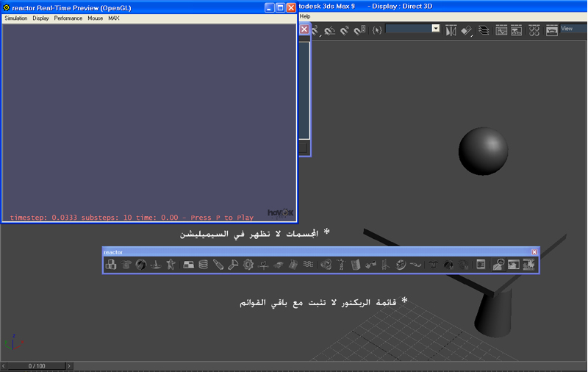Create a reactor Wind helper (weathervane icon)
The image size is (588, 372).
pyautogui.click(x=263, y=265)
